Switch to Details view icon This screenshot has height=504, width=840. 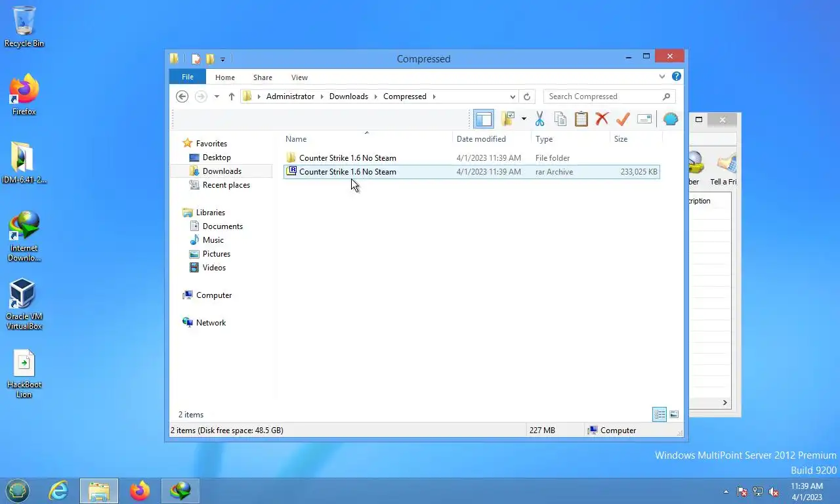click(660, 414)
